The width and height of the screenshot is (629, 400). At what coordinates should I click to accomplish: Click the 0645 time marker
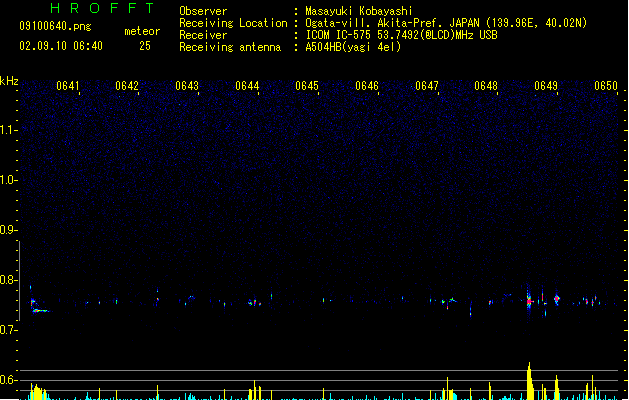307,86
